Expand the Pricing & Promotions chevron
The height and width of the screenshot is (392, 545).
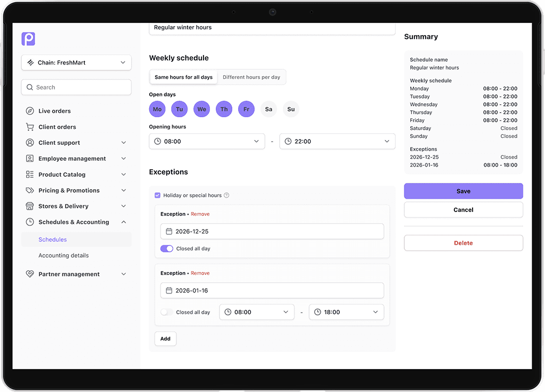point(124,191)
